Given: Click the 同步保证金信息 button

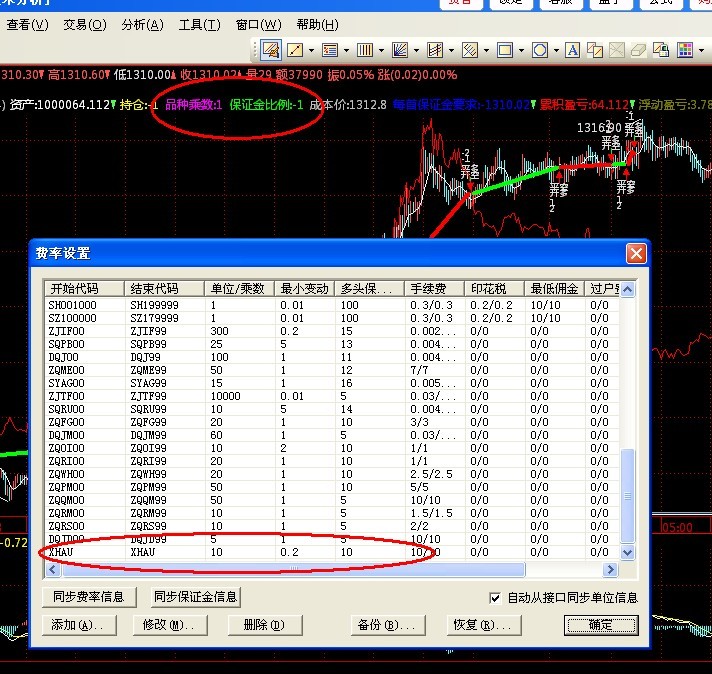Looking at the screenshot, I should [195, 597].
